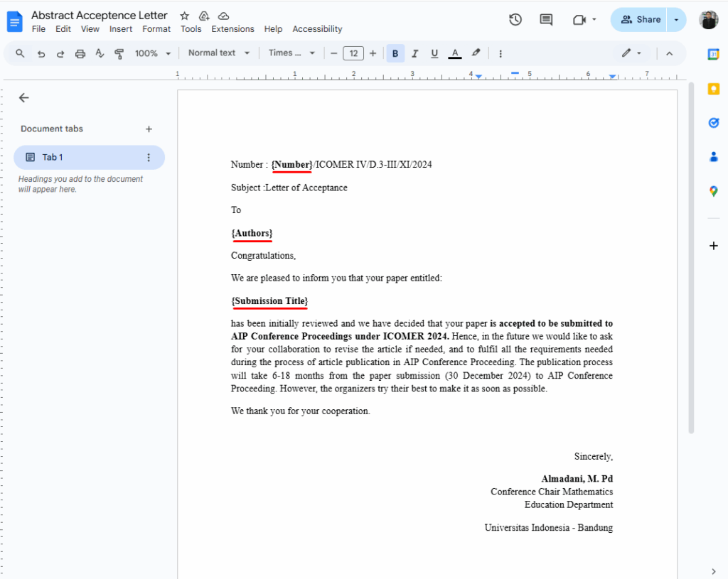The image size is (728, 579).
Task: Get add-ons with the plus icon
Action: [x=713, y=245]
